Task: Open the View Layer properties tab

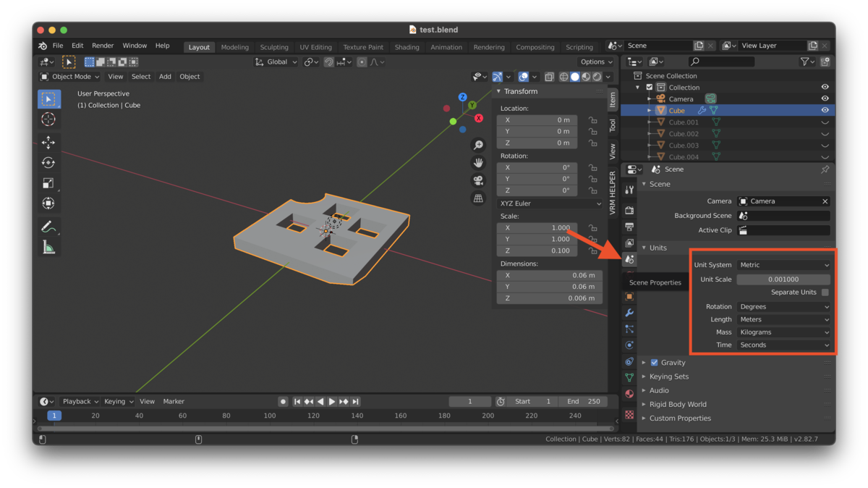Action: pos(629,243)
